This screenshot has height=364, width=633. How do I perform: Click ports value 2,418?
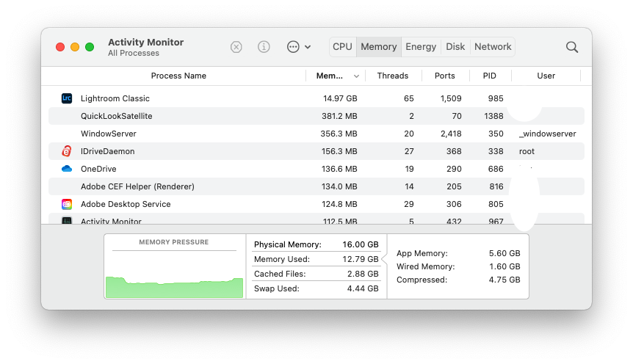451,134
